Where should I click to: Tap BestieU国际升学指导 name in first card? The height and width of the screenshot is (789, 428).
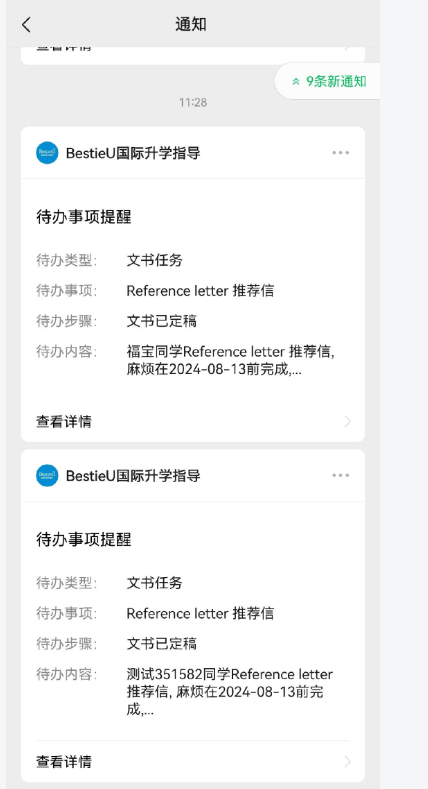click(x=133, y=152)
